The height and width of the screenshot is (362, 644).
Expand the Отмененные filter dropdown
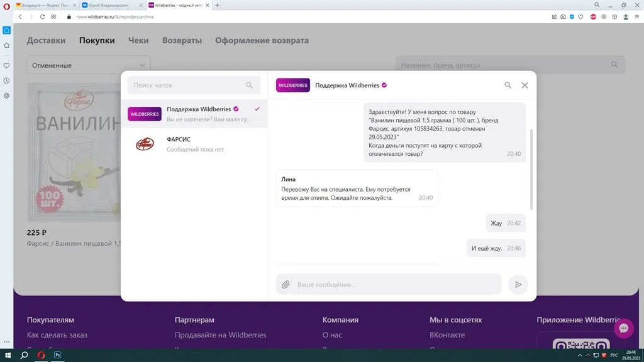tap(89, 65)
